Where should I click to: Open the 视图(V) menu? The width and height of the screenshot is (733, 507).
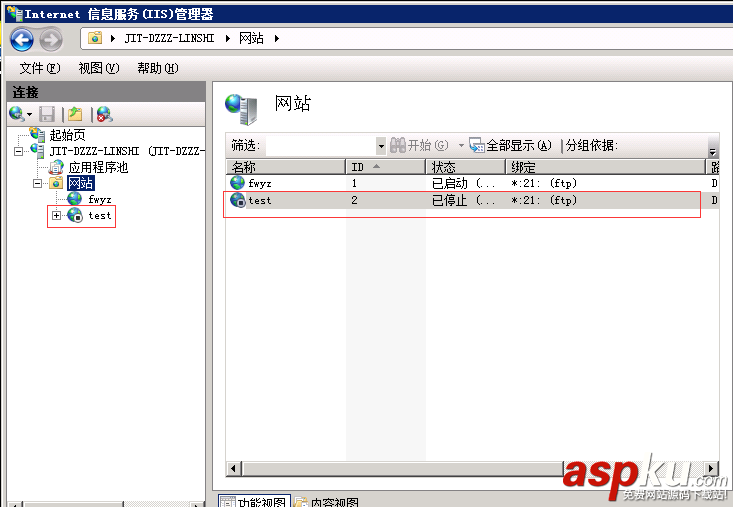(99, 68)
